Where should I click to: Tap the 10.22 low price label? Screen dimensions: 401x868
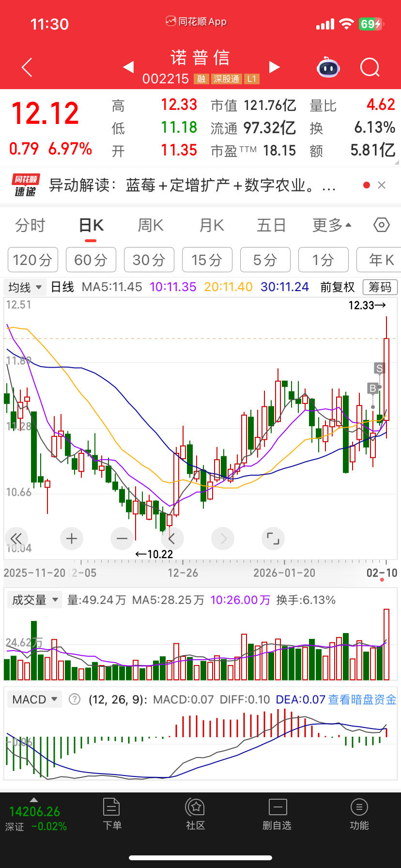click(154, 554)
